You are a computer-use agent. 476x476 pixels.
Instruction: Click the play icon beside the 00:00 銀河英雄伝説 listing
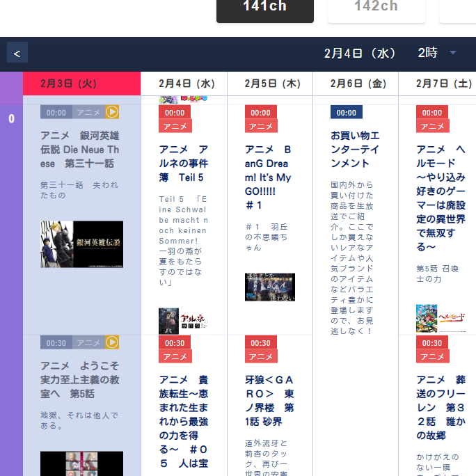pos(112,112)
